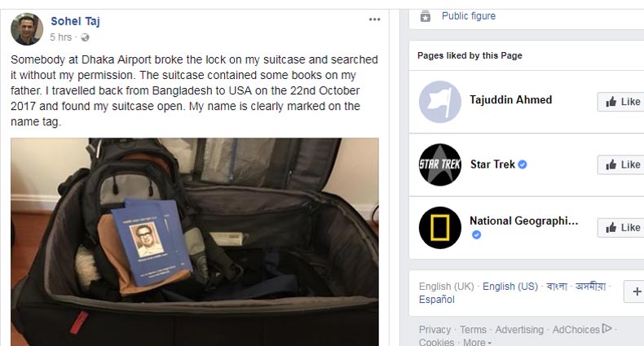Open the National Geographic yellow logo
Viewport: 644px width, 346px height.
pos(440,227)
